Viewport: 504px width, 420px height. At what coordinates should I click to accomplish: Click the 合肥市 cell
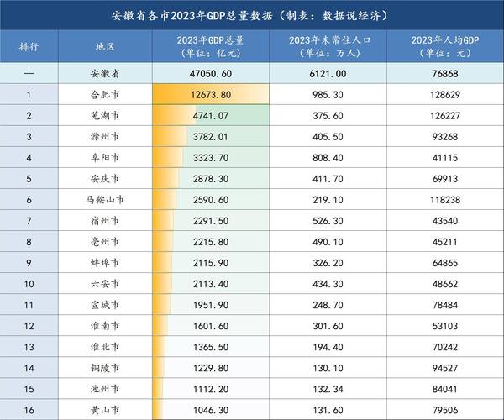coord(105,94)
